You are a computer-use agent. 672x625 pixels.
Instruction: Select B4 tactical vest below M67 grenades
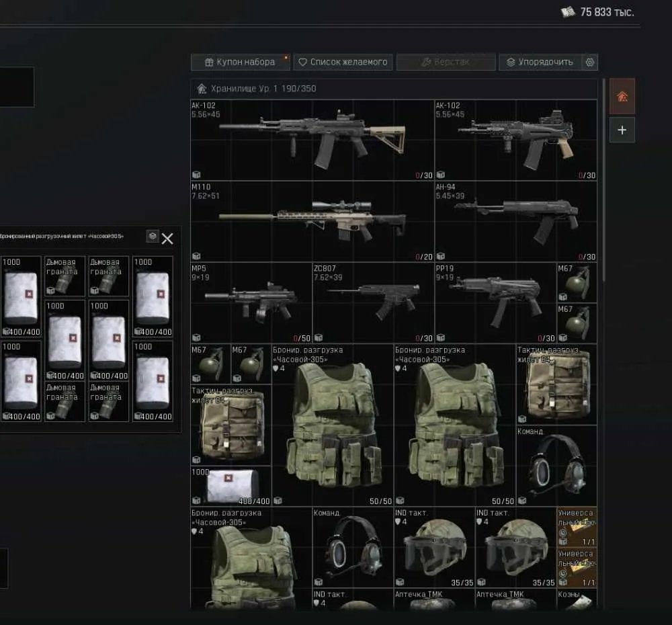pyautogui.click(x=231, y=425)
